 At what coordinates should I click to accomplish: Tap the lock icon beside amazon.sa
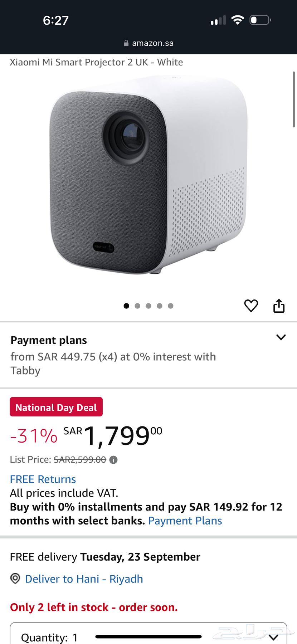(126, 43)
